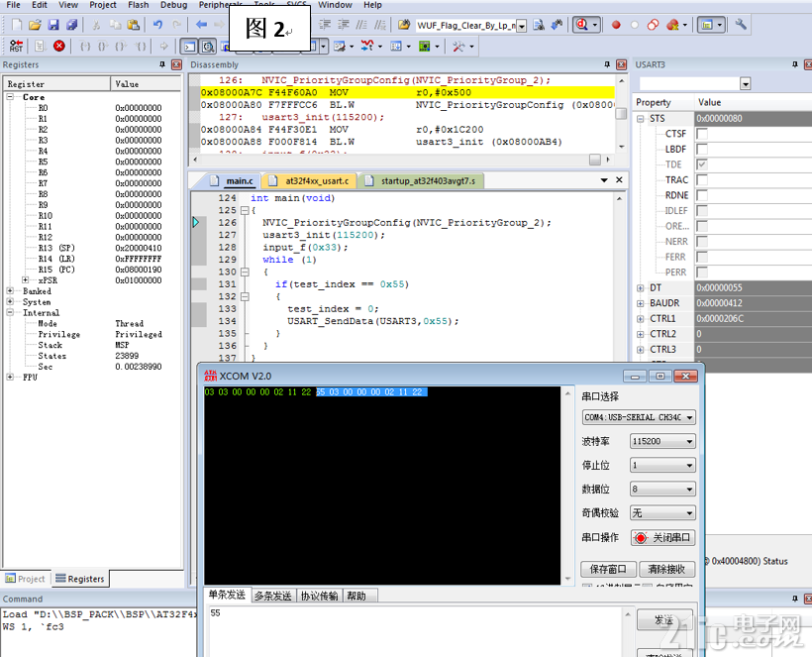Open the Debug menu

tap(173, 5)
